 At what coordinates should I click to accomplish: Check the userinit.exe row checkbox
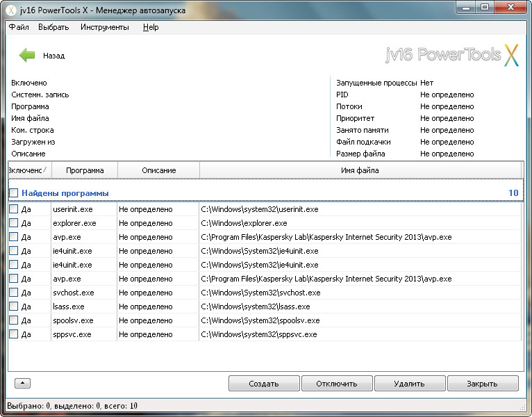[14, 208]
